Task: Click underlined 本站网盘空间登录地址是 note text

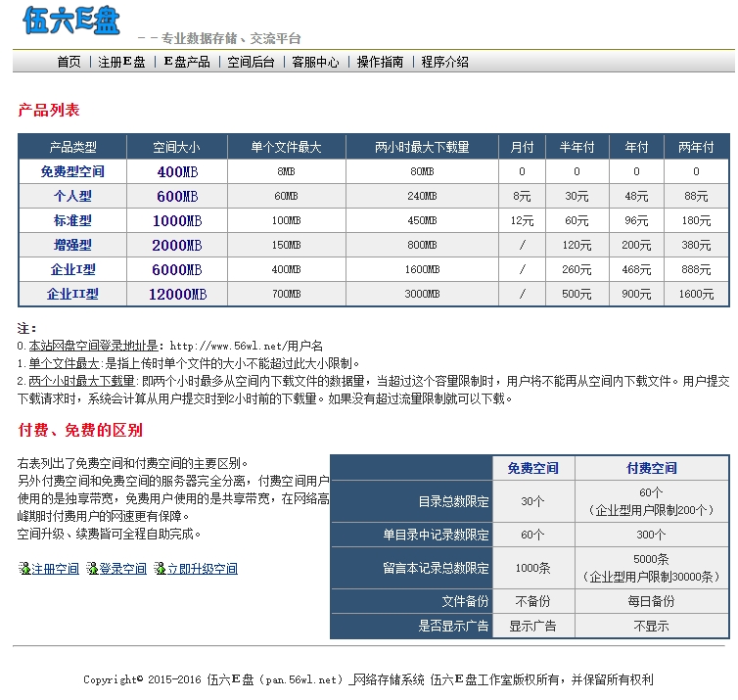Action: (x=93, y=346)
